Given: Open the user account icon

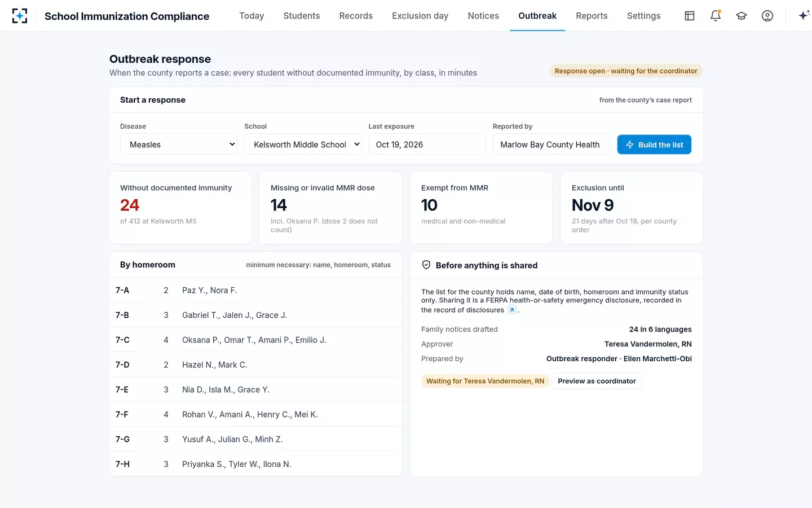Looking at the screenshot, I should coord(767,16).
